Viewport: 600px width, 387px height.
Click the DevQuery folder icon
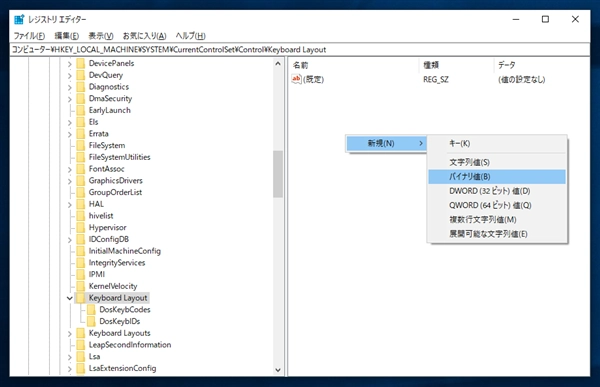pos(80,75)
